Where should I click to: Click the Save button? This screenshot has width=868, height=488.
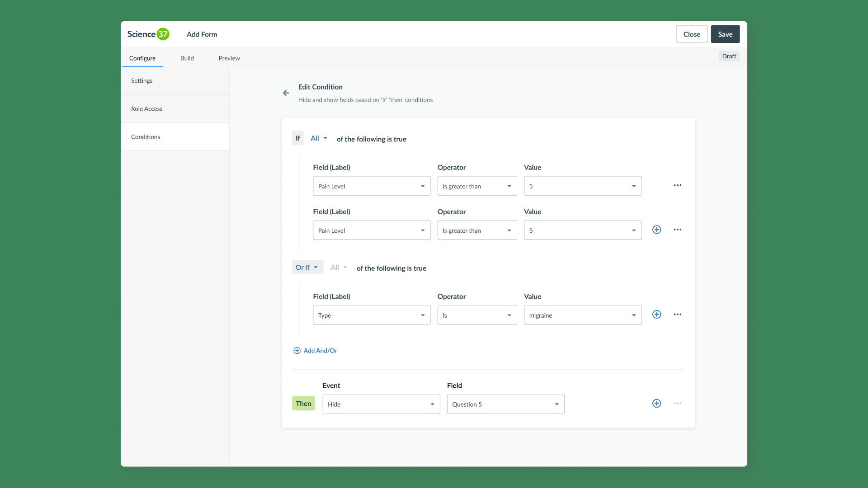coord(725,34)
